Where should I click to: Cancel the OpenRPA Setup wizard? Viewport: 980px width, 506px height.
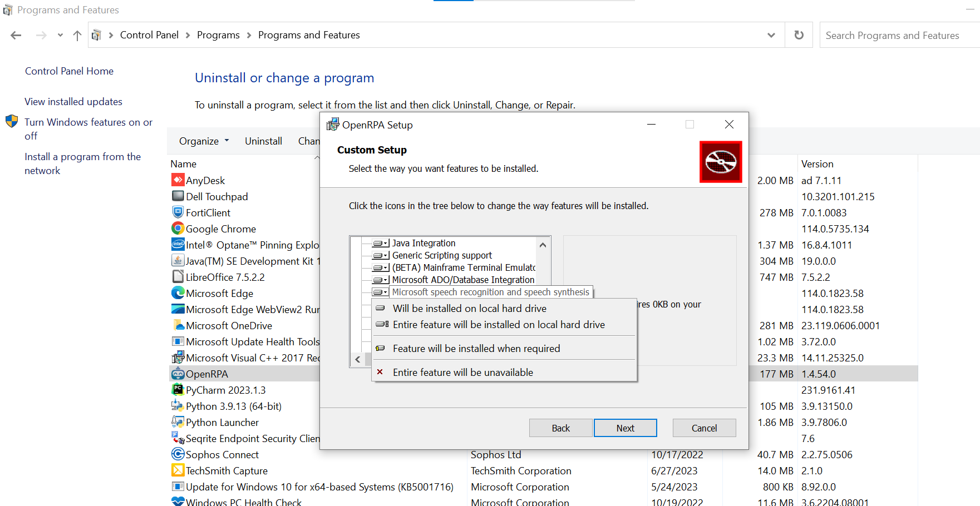click(704, 428)
